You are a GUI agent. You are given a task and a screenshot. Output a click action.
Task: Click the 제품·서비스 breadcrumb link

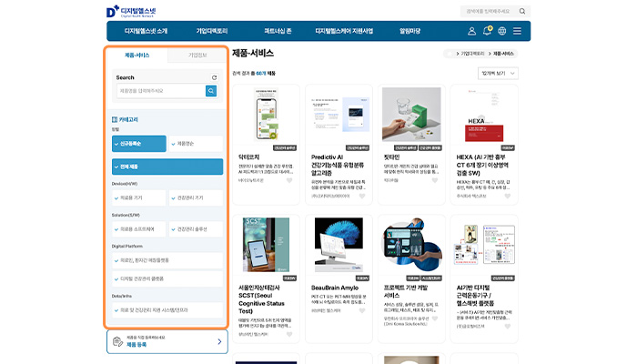(503, 54)
